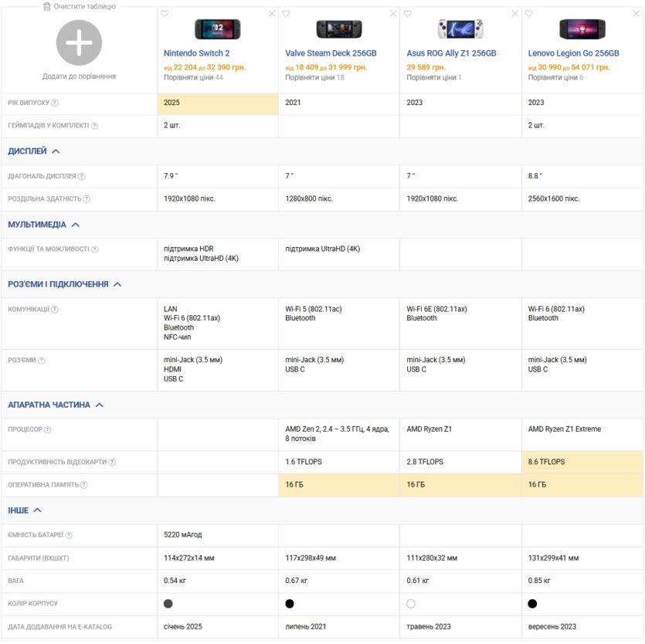Screen dimensions: 645x644
Task: Favorite Valve Steam Deck 256GB with heart icon
Action: [x=286, y=14]
